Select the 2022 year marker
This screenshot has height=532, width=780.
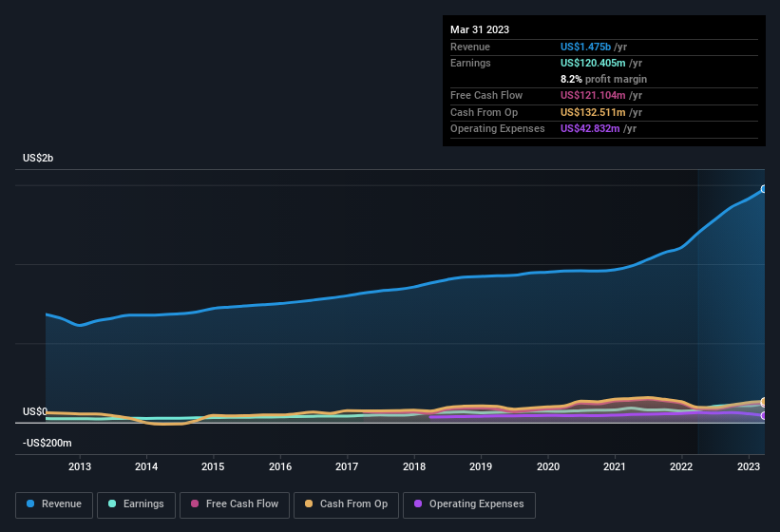(681, 466)
